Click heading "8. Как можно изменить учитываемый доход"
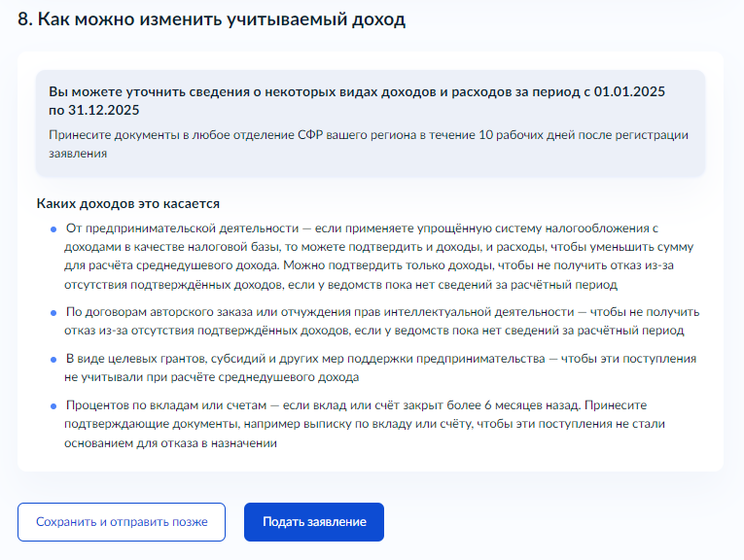Viewport: 744px width, 560px height. [211, 19]
